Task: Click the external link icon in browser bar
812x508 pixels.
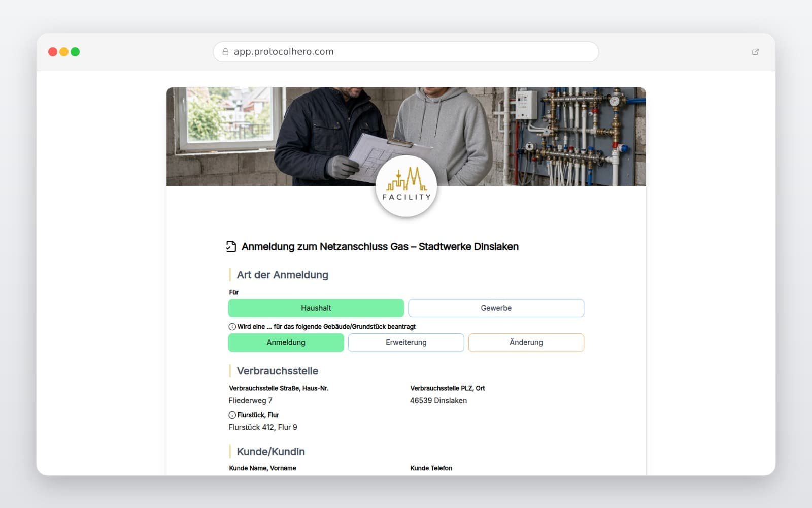Action: click(755, 52)
